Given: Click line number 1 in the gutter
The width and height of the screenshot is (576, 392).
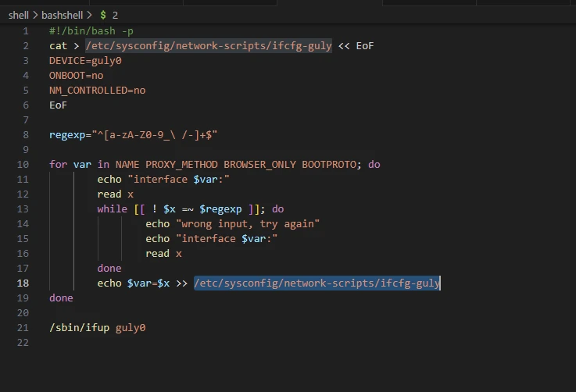Looking at the screenshot, I should [26, 30].
